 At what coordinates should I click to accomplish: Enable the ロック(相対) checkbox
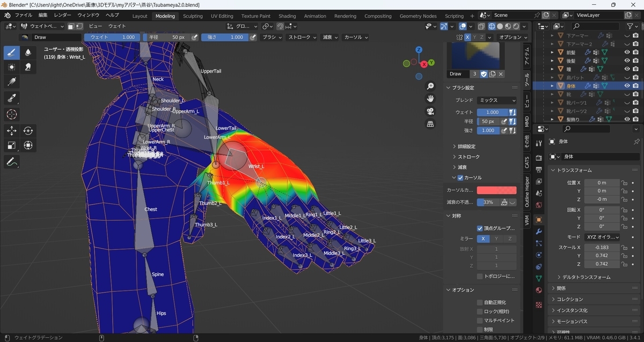480,311
